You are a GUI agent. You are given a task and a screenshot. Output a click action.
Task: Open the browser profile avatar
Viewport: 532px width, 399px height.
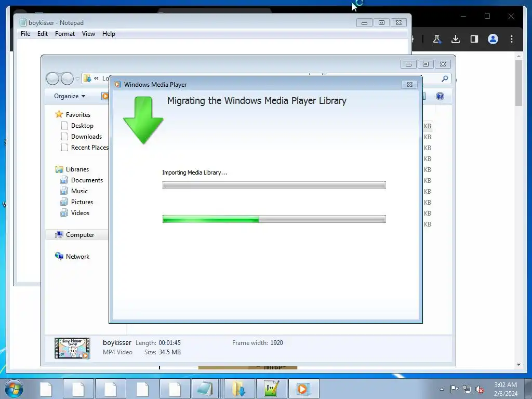click(x=493, y=39)
